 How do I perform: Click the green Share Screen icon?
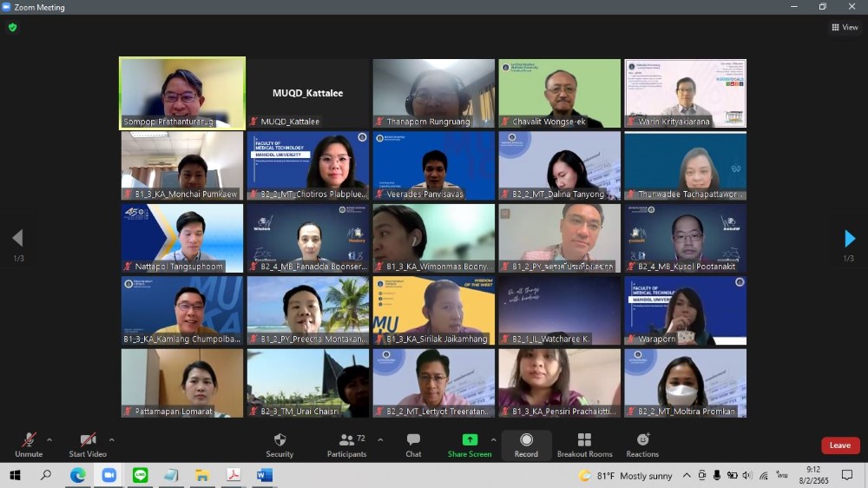(470, 440)
